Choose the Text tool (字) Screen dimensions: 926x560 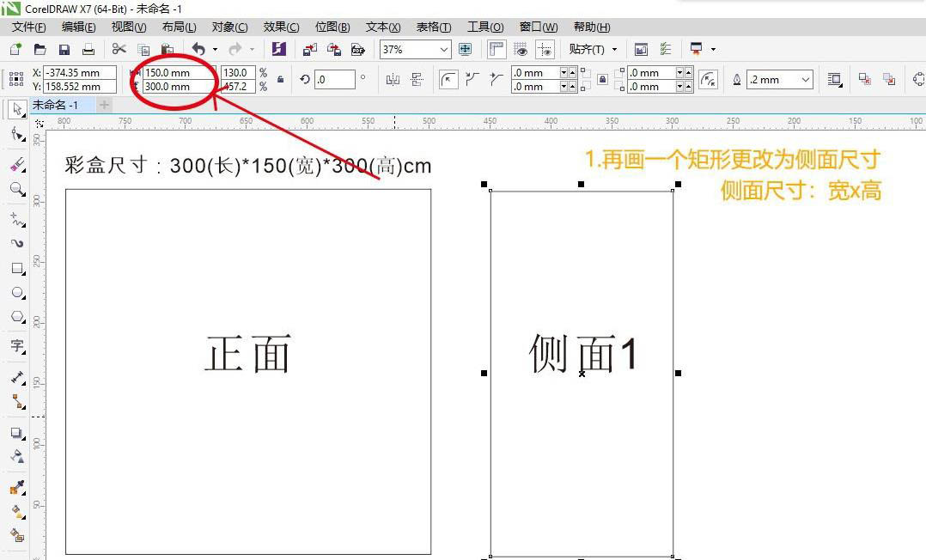[16, 345]
